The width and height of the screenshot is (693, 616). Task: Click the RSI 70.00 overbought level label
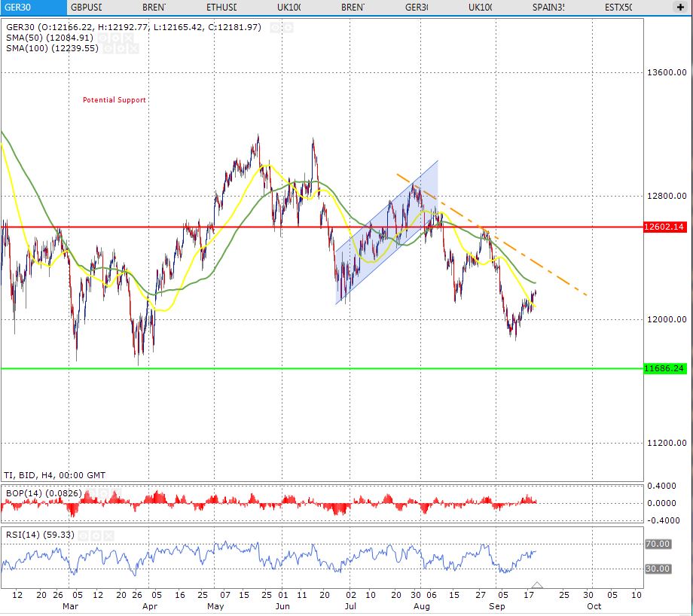pos(659,543)
